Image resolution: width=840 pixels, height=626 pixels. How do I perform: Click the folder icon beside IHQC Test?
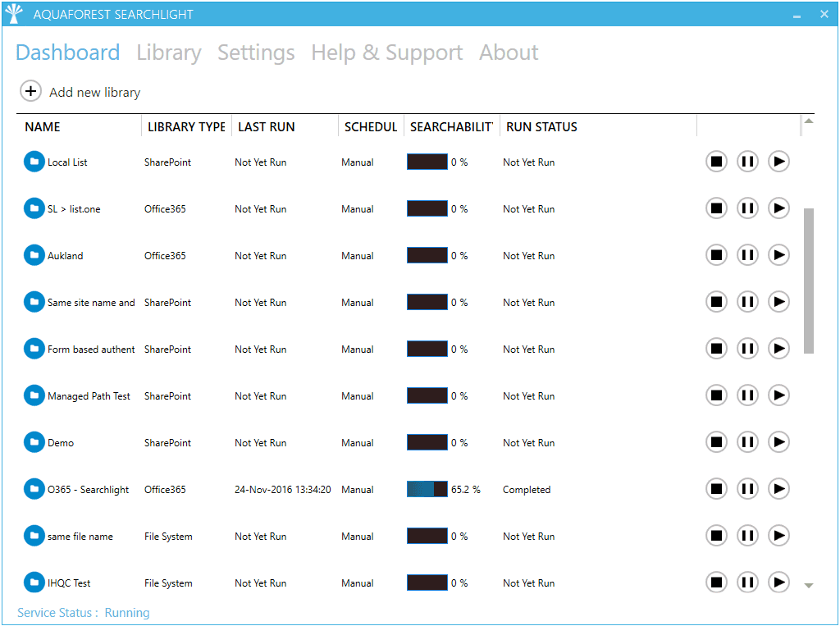coord(34,583)
